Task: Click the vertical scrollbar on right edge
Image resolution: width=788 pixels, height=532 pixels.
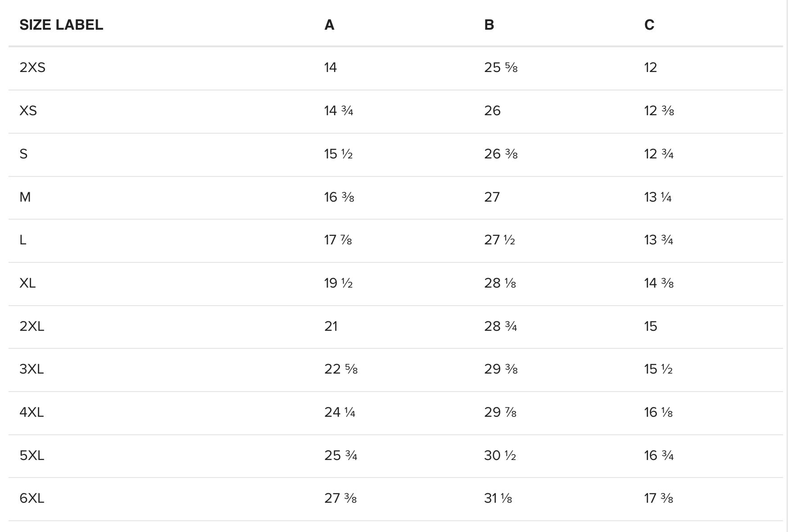Action: pos(786,266)
